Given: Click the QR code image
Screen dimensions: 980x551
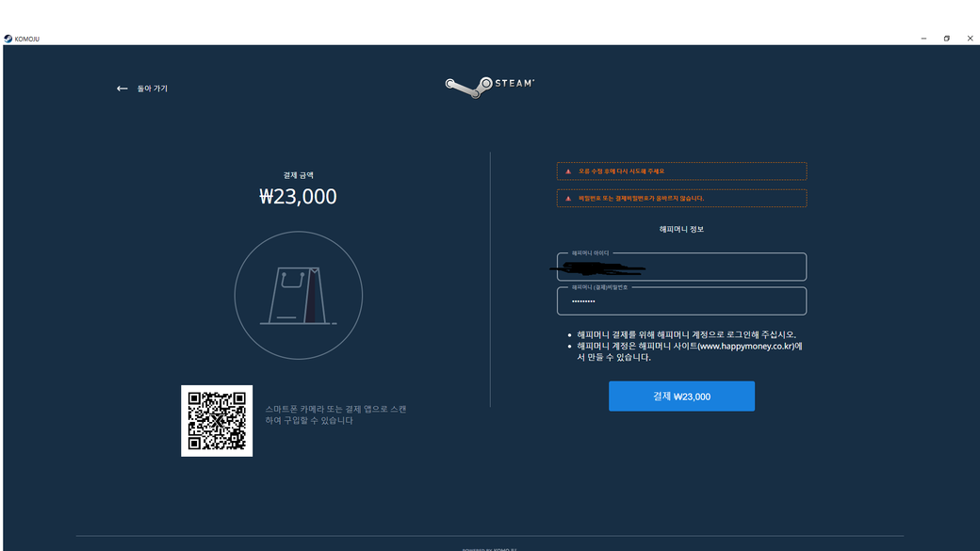Looking at the screenshot, I should [217, 421].
